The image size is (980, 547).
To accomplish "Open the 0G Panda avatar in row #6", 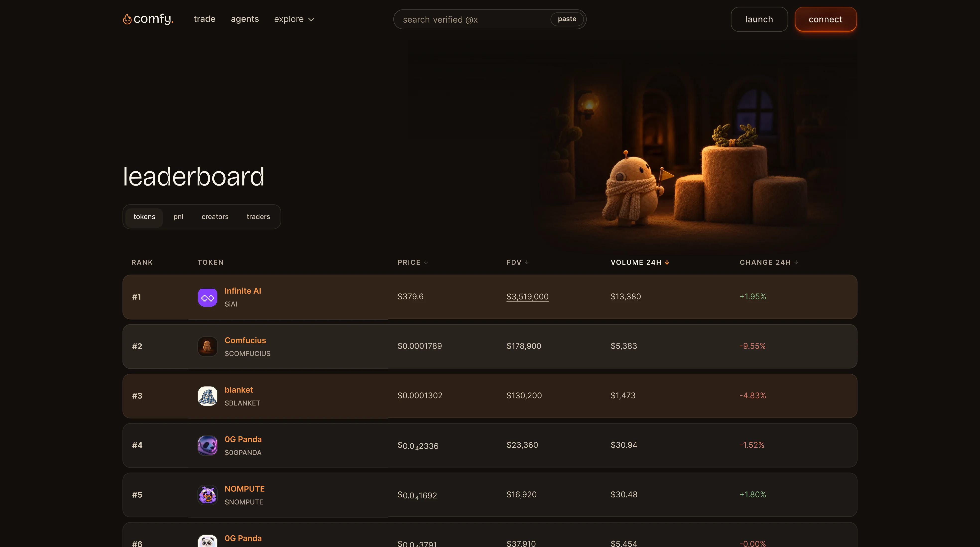I will point(207,541).
